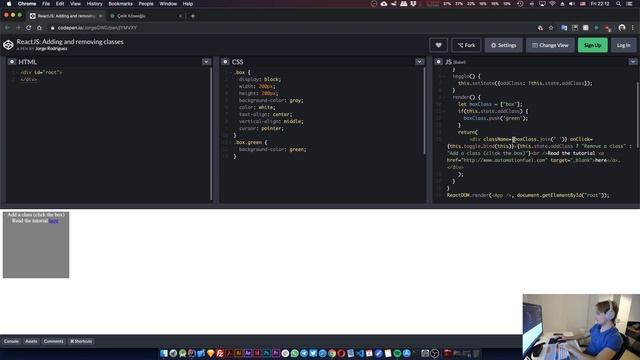This screenshot has width=640, height=360.
Task: Click Change View button
Action: point(550,45)
